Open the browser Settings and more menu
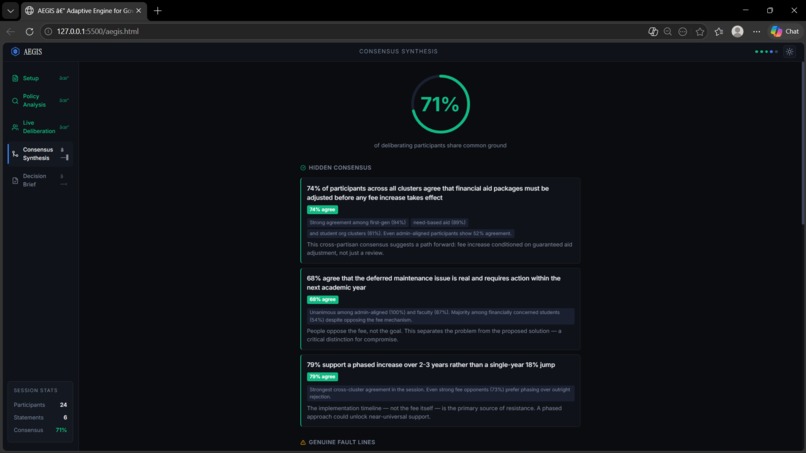This screenshot has width=806, height=453. pyautogui.click(x=756, y=31)
